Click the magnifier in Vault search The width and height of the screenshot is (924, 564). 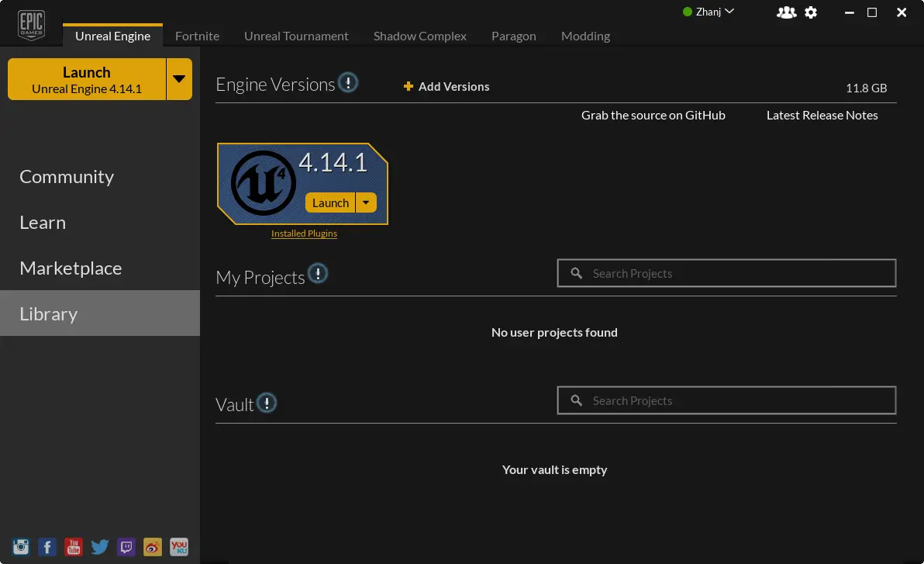tap(576, 400)
